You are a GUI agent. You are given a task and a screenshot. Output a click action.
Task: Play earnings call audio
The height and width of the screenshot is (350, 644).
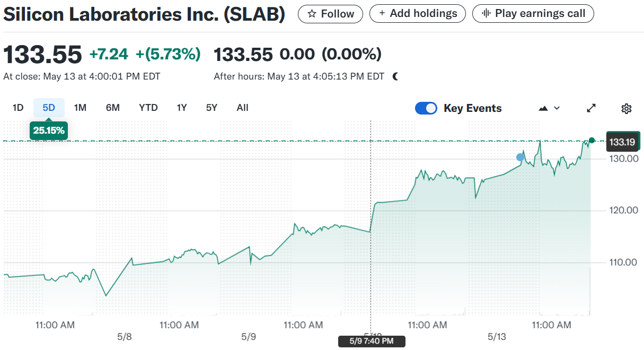[x=533, y=14]
